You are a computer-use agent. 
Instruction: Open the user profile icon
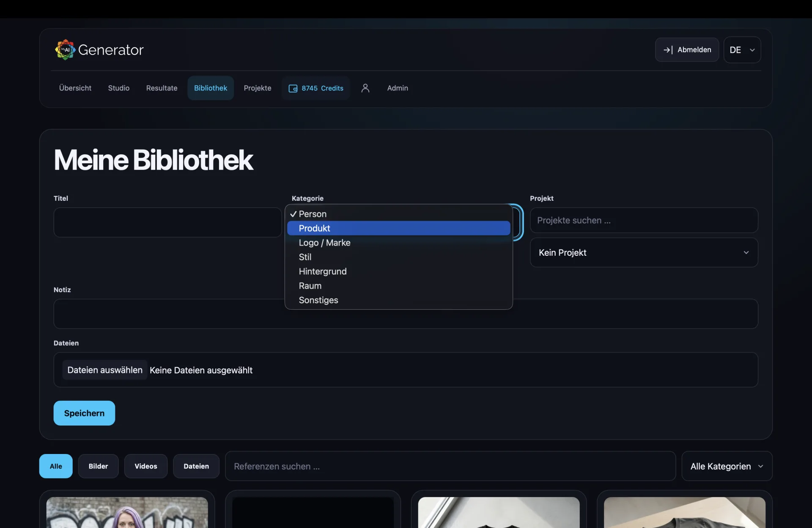365,88
